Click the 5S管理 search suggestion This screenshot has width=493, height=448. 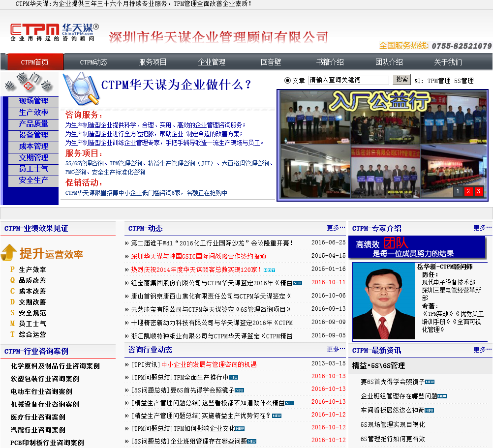464,81
